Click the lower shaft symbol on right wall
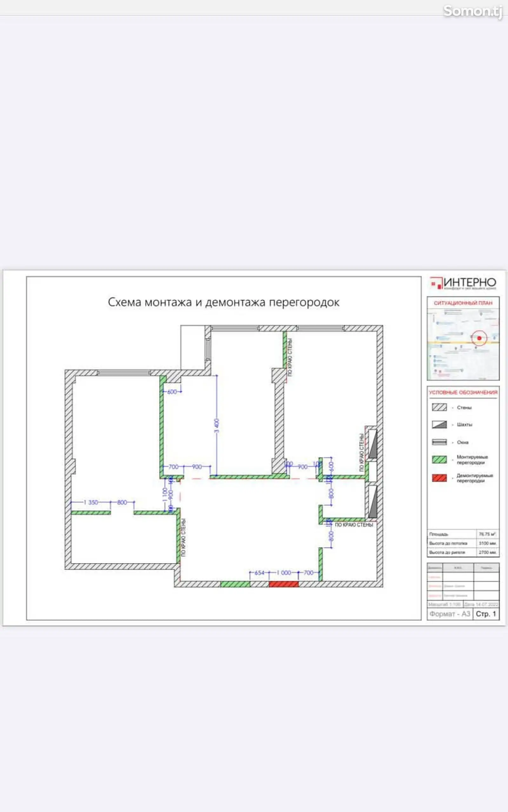This screenshot has width=508, height=812. pos(372,501)
